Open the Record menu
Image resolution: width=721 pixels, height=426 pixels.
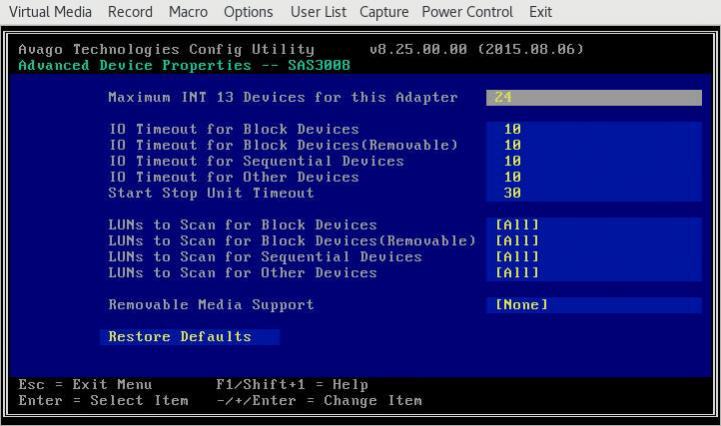130,12
